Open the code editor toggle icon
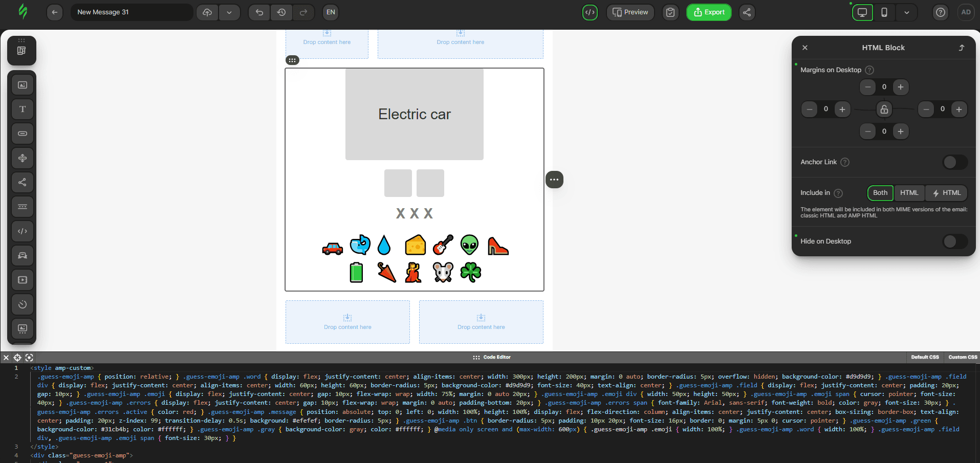 590,12
